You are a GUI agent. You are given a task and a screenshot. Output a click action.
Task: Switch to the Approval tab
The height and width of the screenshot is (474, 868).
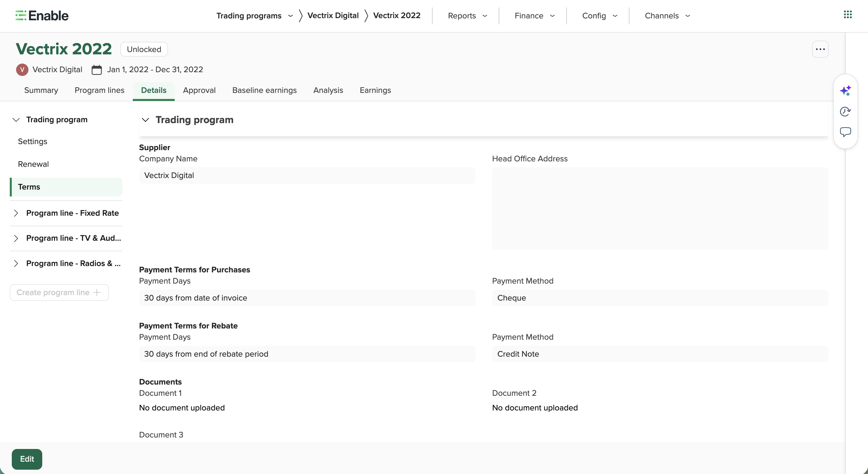coord(199,90)
